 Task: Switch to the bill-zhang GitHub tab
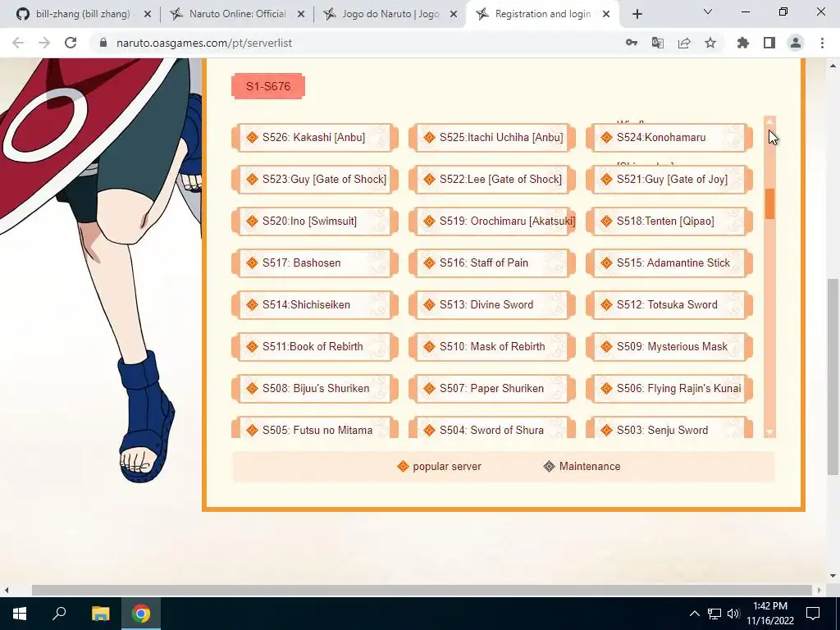point(83,15)
